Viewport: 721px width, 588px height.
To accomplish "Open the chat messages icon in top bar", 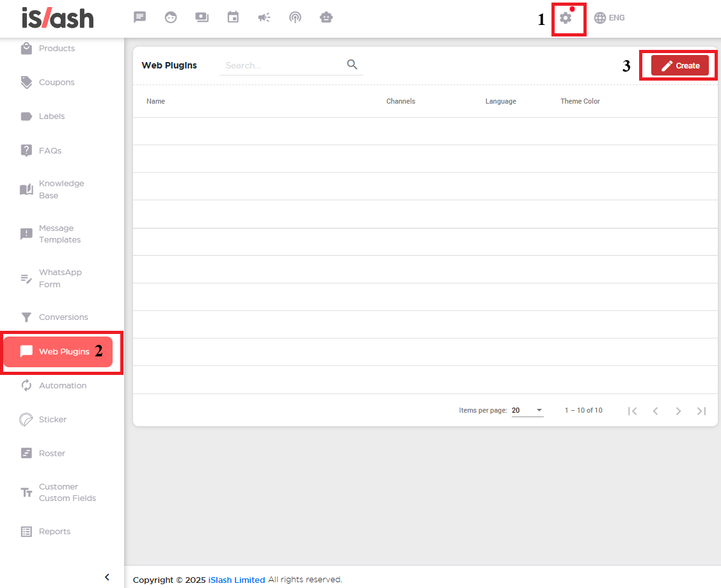I will 139,17.
